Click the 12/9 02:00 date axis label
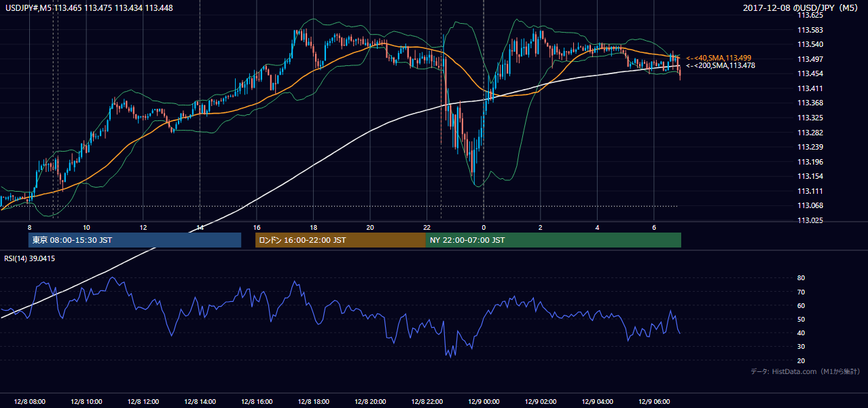 pyautogui.click(x=540, y=402)
